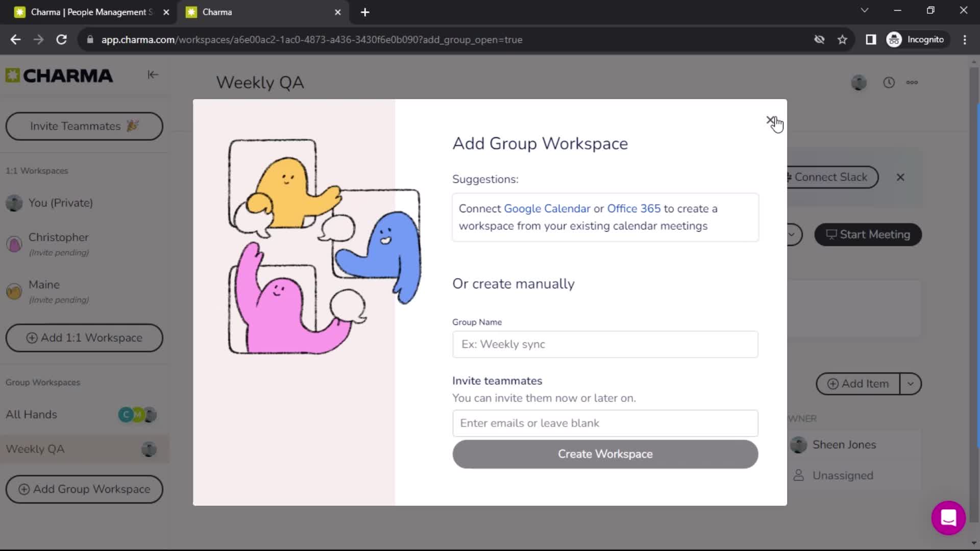
Task: Click the Start Meeting button
Action: [868, 234]
